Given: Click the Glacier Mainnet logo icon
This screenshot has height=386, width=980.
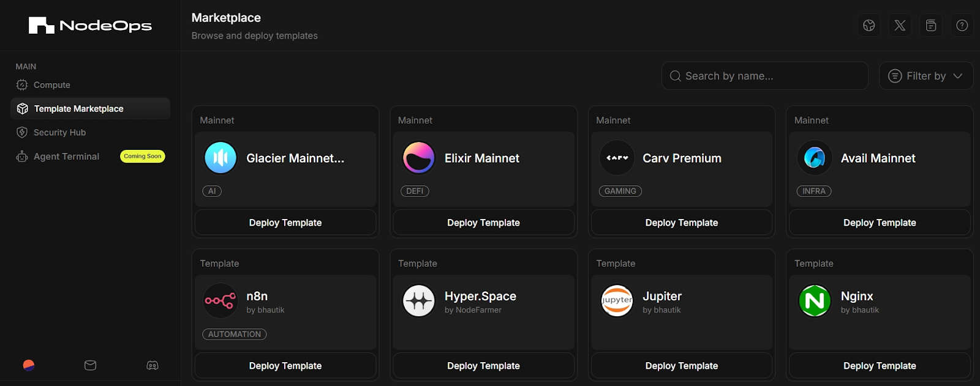Looking at the screenshot, I should tap(221, 158).
